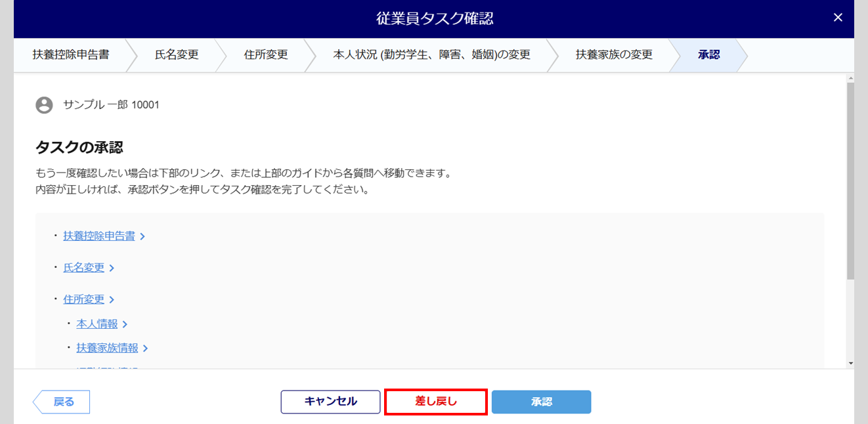The width and height of the screenshot is (868, 424).
Task: Click the user avatar icon beside サンプル 一郎
Action: click(44, 105)
